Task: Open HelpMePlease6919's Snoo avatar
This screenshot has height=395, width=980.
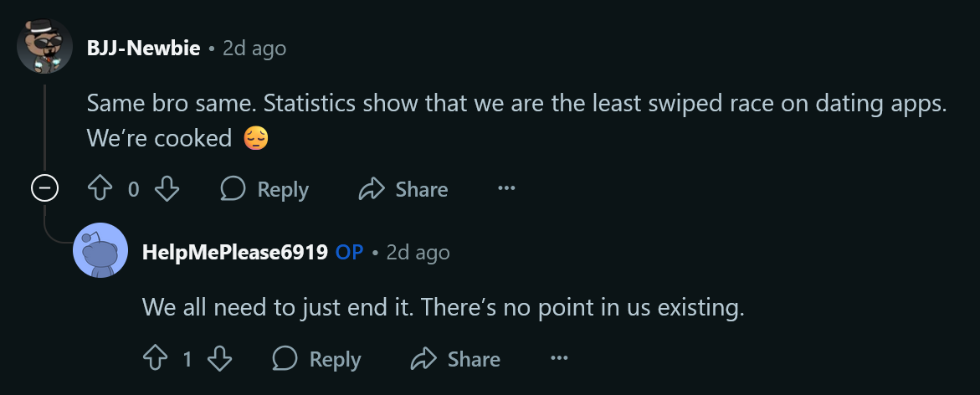Action: [x=100, y=249]
